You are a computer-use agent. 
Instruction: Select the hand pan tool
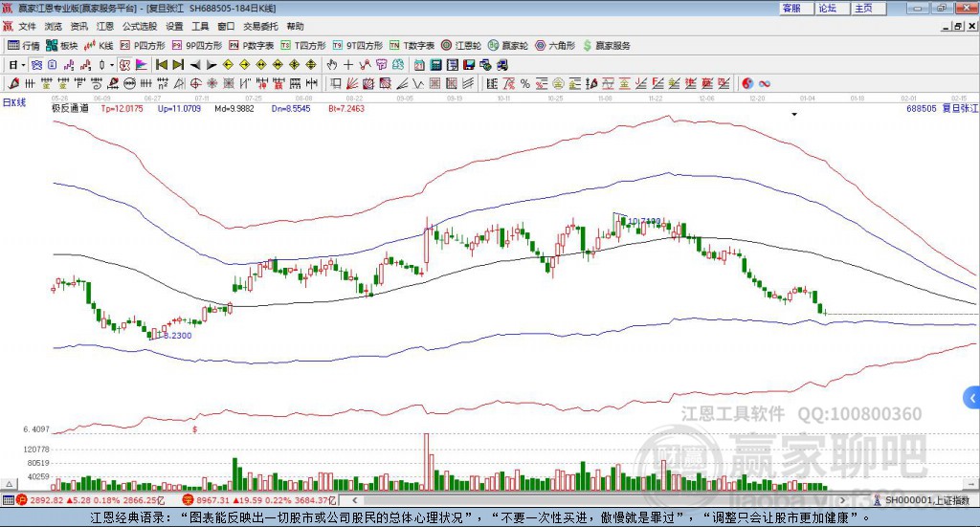(x=332, y=64)
